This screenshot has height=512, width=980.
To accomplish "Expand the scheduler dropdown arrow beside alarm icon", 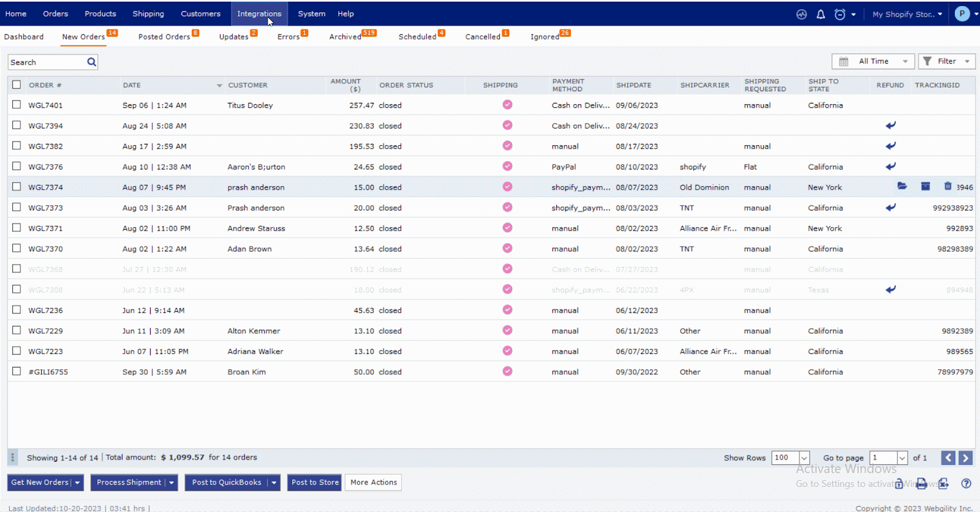I will [x=853, y=15].
